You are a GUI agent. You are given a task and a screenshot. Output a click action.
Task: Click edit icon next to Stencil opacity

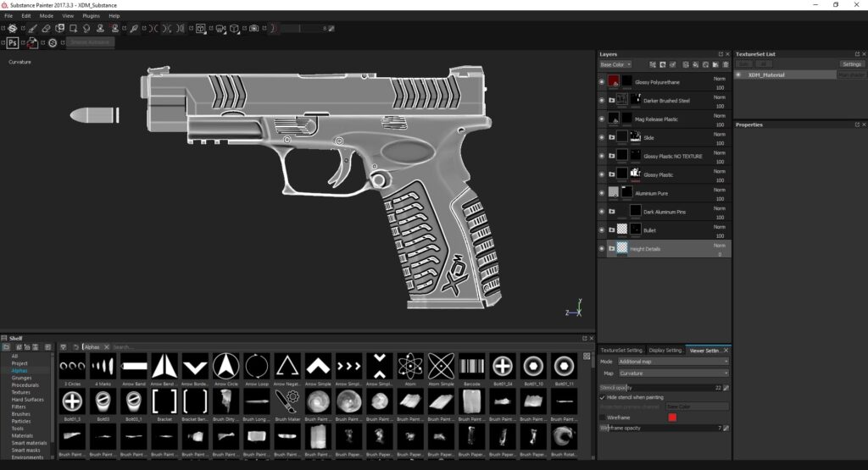pyautogui.click(x=726, y=388)
